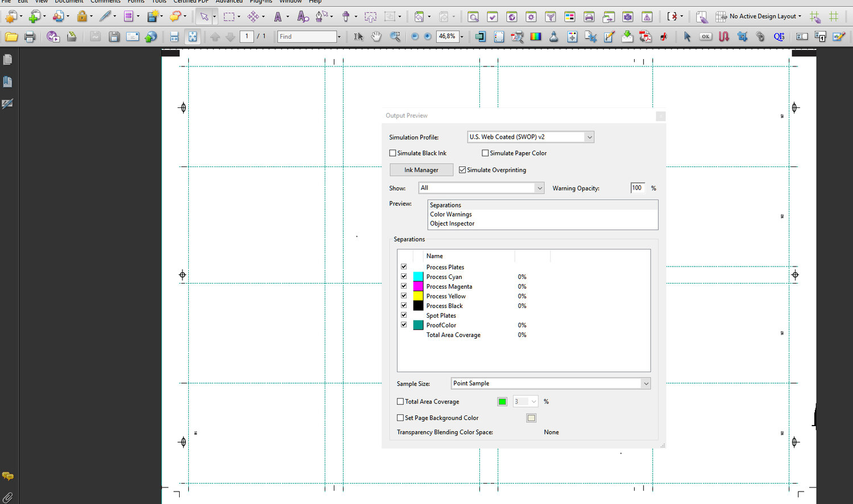Select the marquee zoom magnifier tool

[395, 37]
